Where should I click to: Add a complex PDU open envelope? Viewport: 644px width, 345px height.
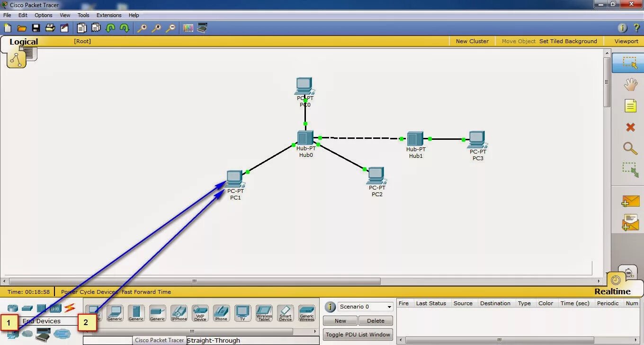tap(630, 222)
